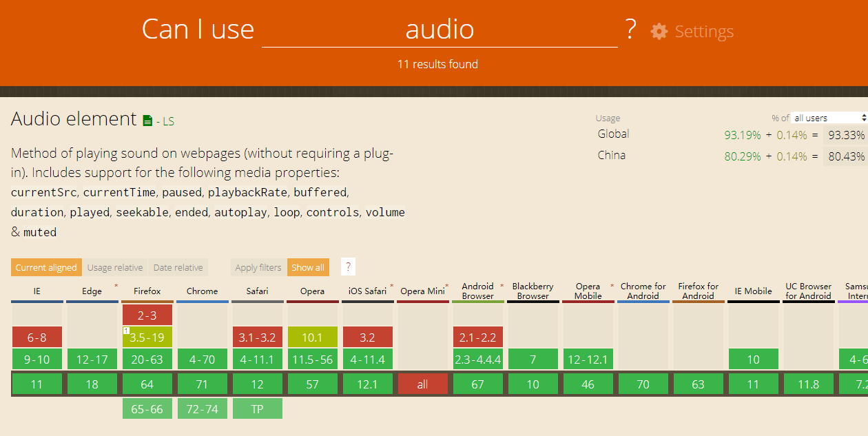868x436 pixels.
Task: Click the iOS Safari 12.1 cell
Action: [x=367, y=384]
